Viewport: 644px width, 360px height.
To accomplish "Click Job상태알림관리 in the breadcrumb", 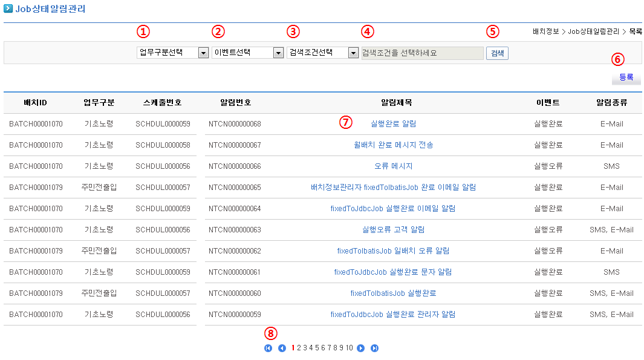I will (593, 31).
